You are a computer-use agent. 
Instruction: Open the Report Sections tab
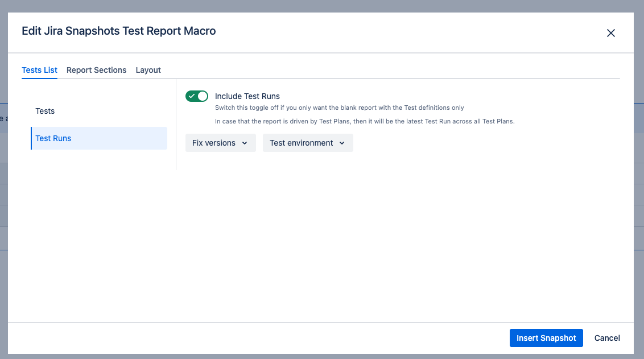(x=97, y=70)
